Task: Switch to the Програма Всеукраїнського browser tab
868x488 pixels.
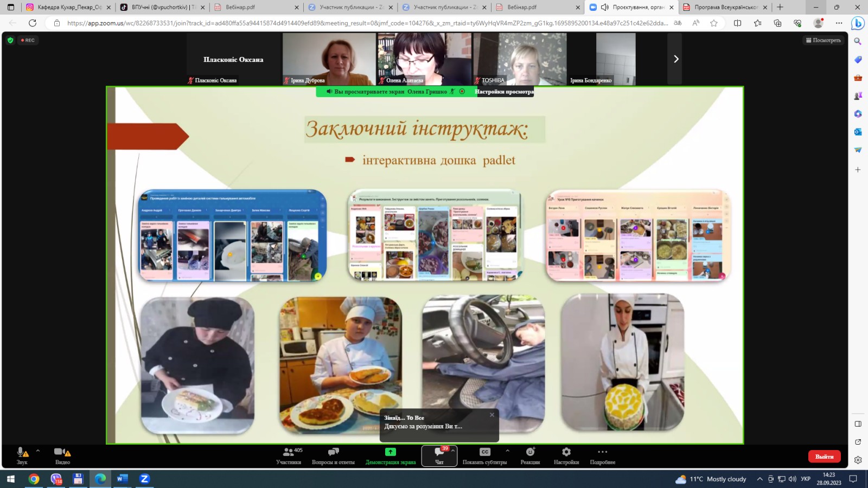Action: 725,7
